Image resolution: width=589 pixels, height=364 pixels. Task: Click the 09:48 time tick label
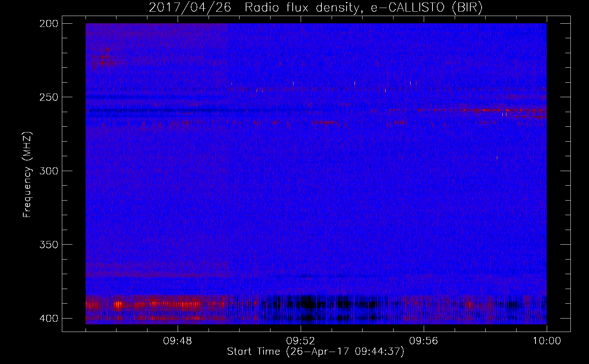178,341
